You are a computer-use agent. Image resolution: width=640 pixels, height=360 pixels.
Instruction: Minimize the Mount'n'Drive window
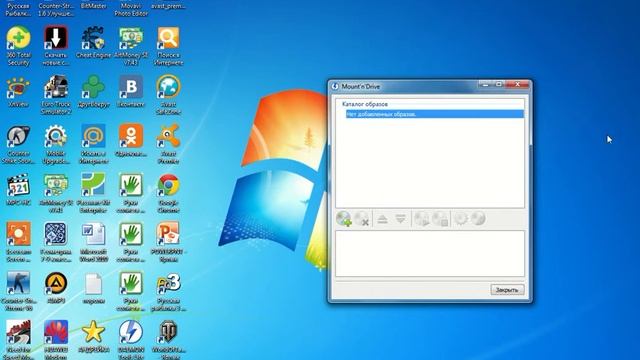pos(485,84)
